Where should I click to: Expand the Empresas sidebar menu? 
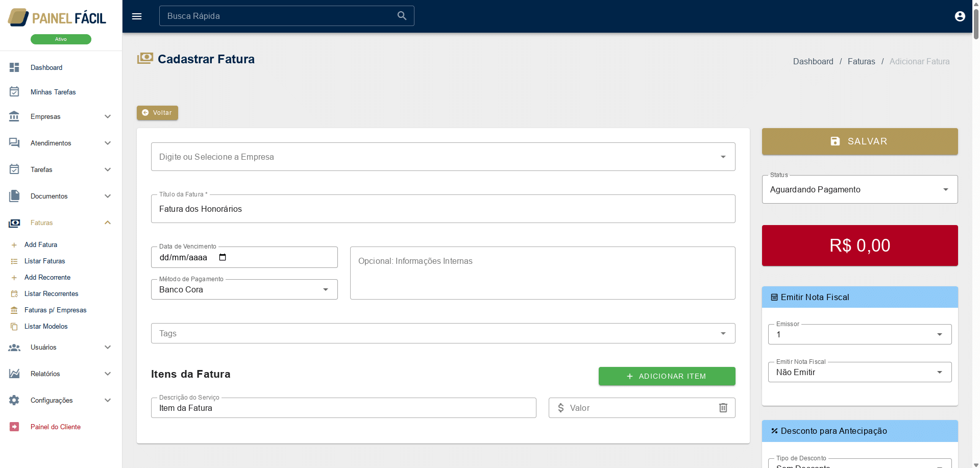pos(108,116)
